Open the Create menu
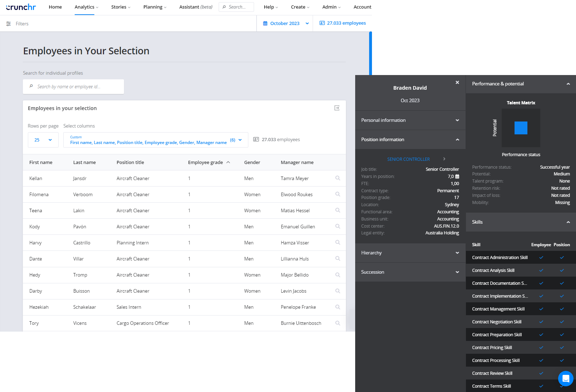Image resolution: width=576 pixels, height=392 pixels. tap(300, 7)
